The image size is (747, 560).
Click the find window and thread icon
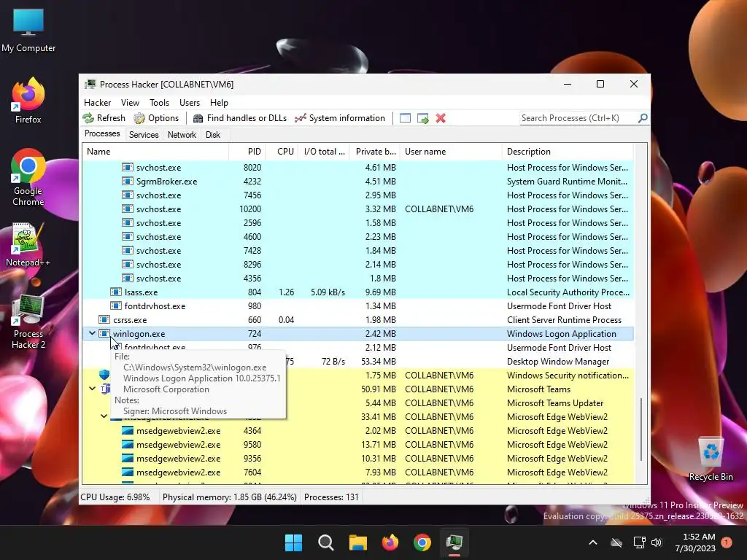422,118
